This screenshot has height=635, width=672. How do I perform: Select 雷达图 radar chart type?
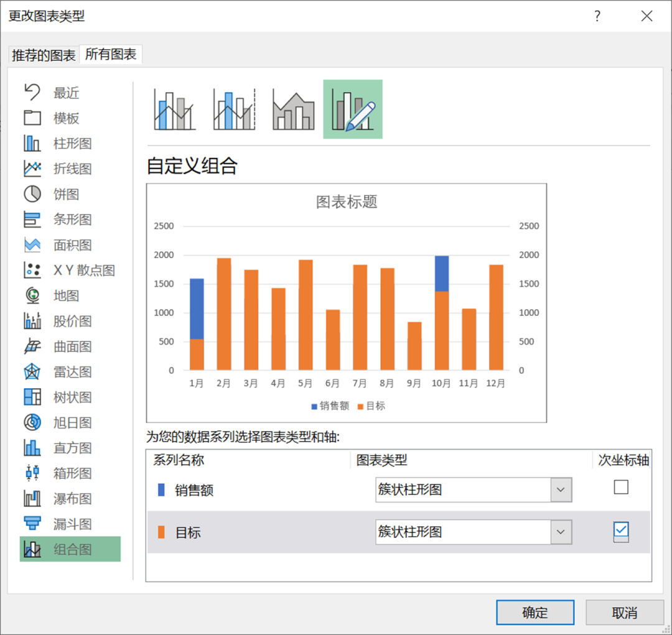pyautogui.click(x=72, y=372)
